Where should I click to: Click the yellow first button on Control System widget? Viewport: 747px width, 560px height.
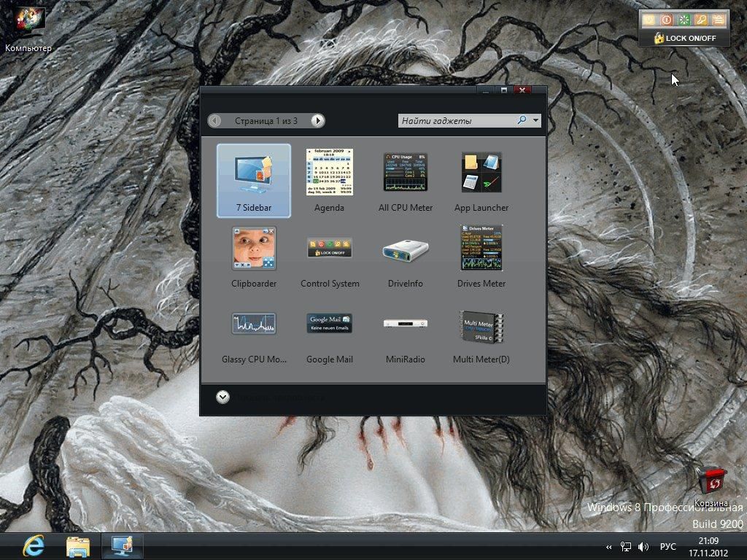click(649, 20)
